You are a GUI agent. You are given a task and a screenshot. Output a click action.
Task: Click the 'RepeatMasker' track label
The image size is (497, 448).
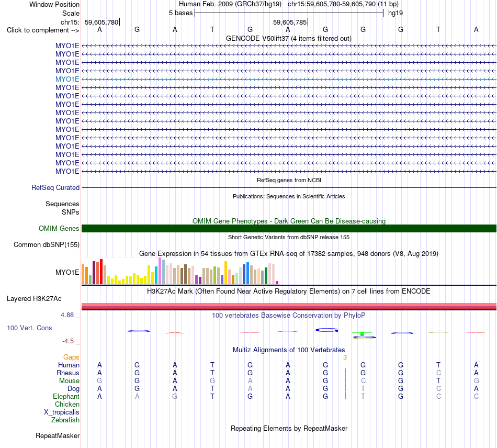coord(58,436)
